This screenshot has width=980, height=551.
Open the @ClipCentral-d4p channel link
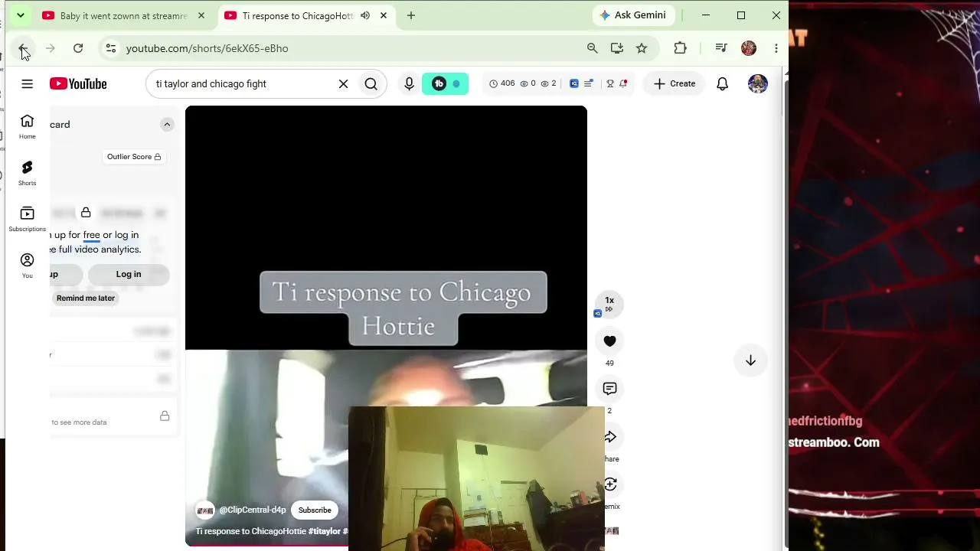point(253,510)
